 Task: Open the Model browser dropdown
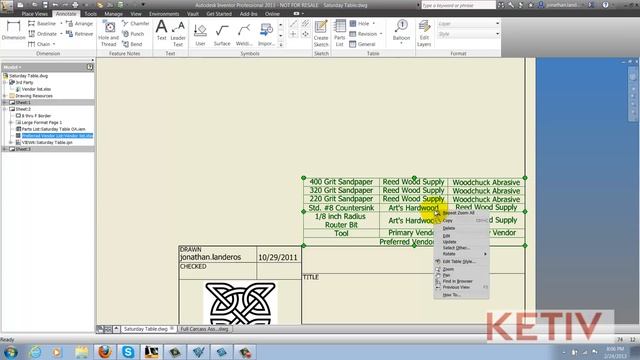pos(12,67)
